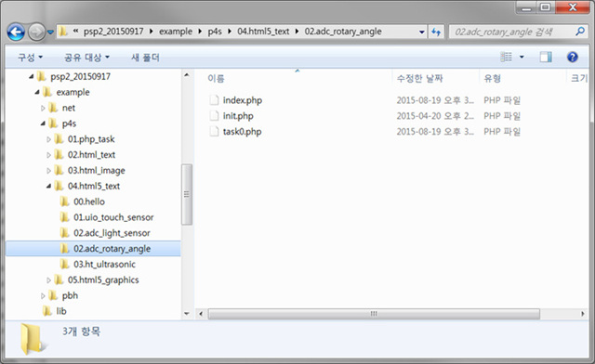This screenshot has width=595, height=364.
Task: Click the change view icon
Action: [506, 58]
